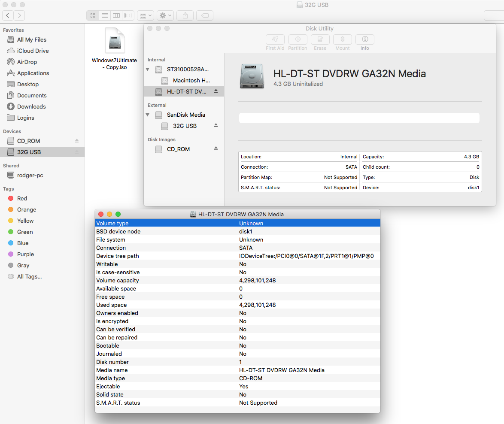Screen dimensions: 504x424
Task: Select BSD device node row
Action: coord(237,231)
